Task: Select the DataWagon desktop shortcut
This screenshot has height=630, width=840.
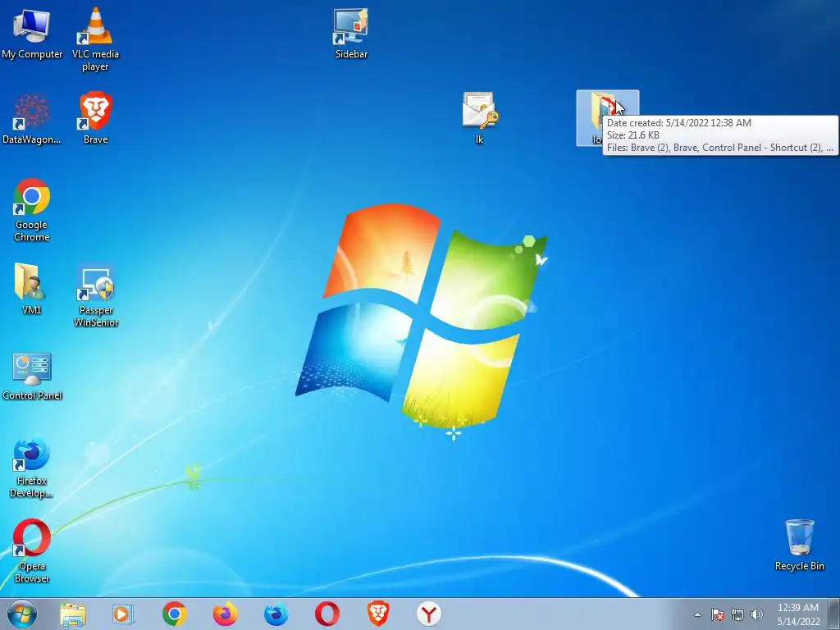Action: pyautogui.click(x=32, y=118)
